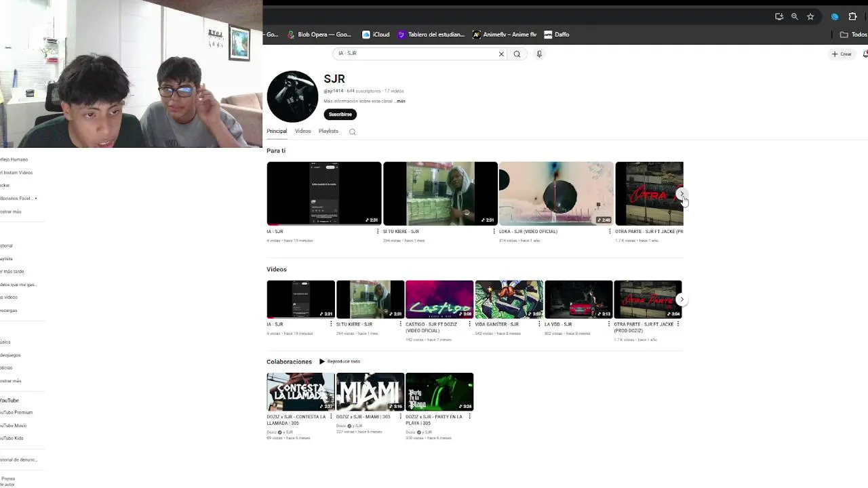Open options menu for LOKA - SJR video
868x488 pixels.
pos(610,232)
